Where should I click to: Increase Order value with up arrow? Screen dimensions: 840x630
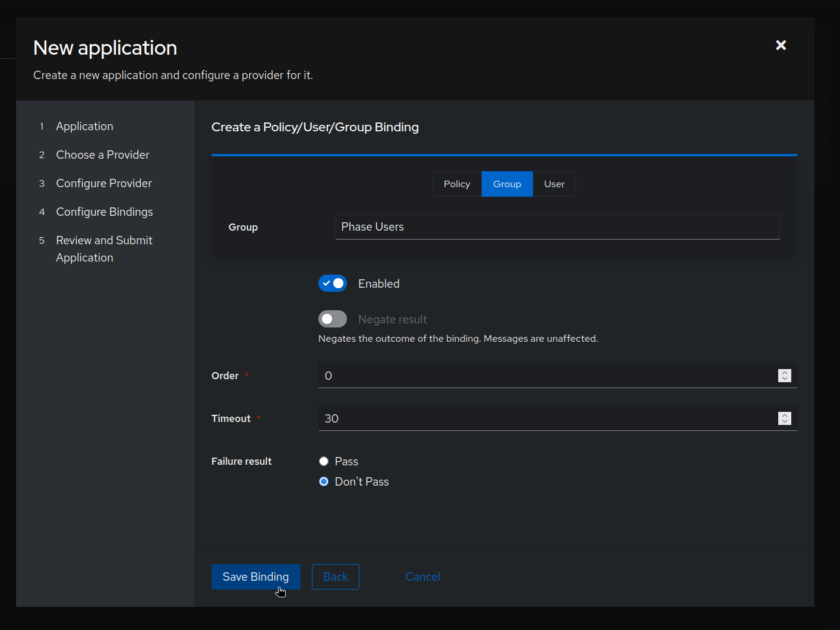tap(785, 373)
